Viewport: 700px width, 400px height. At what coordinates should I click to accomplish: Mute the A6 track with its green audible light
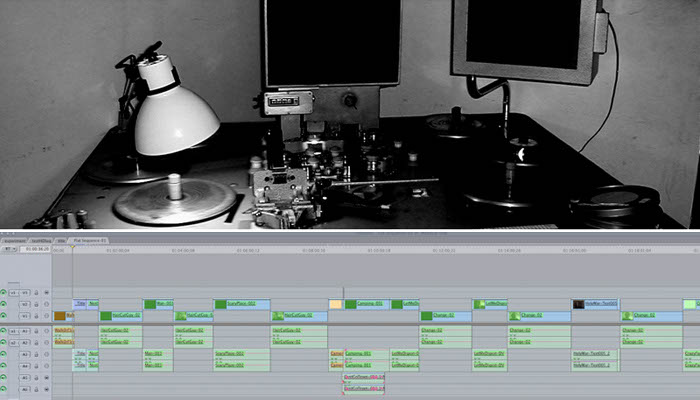(3, 389)
